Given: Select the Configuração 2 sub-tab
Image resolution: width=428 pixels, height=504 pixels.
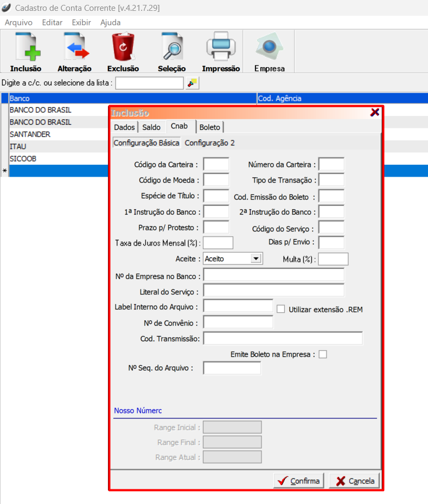Looking at the screenshot, I should coord(209,143).
